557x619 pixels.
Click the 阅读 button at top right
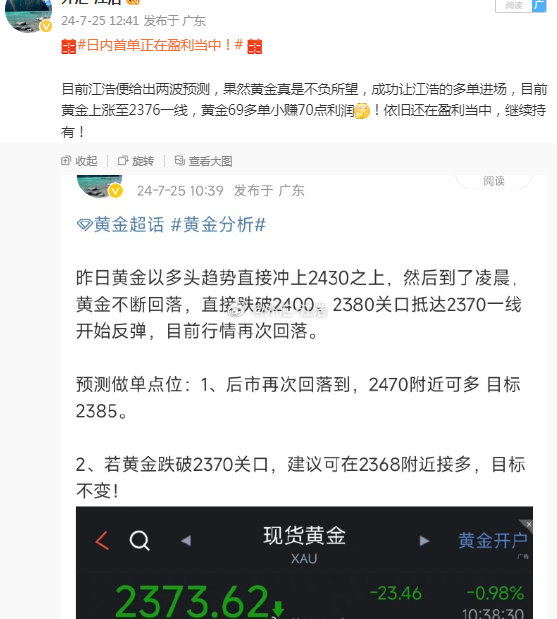point(514,6)
